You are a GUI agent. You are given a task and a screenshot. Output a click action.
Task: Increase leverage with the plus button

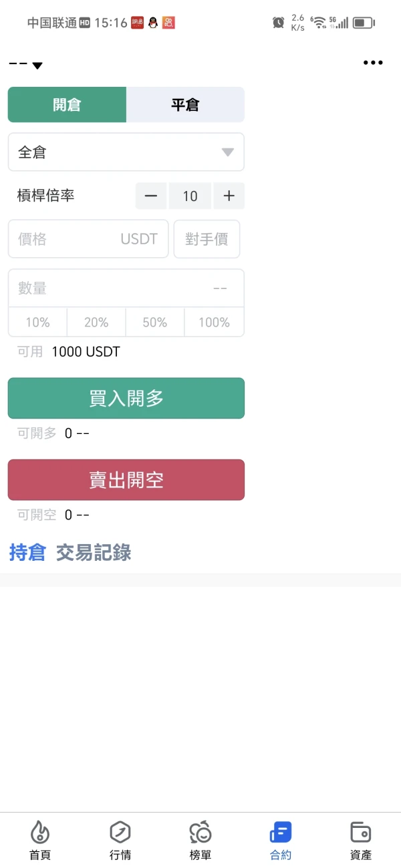click(229, 196)
